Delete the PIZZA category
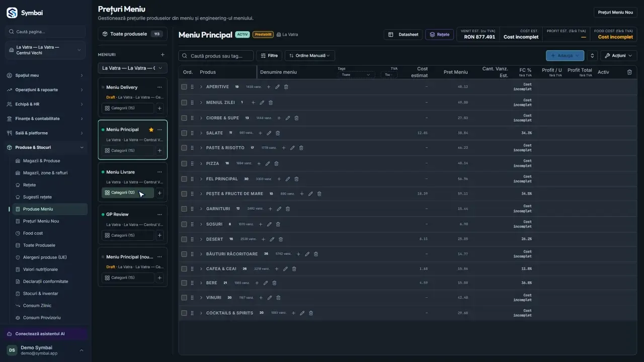The image size is (644, 362). click(x=276, y=163)
